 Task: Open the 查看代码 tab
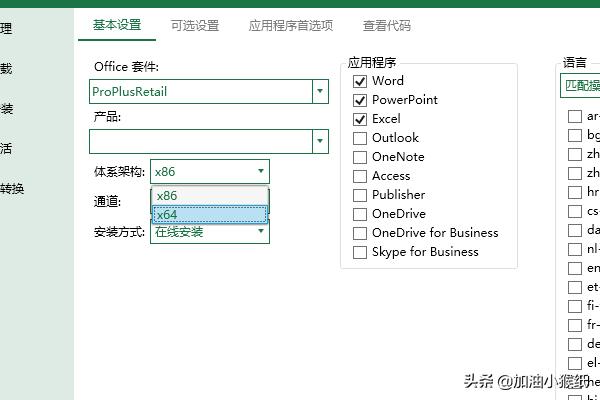point(386,26)
